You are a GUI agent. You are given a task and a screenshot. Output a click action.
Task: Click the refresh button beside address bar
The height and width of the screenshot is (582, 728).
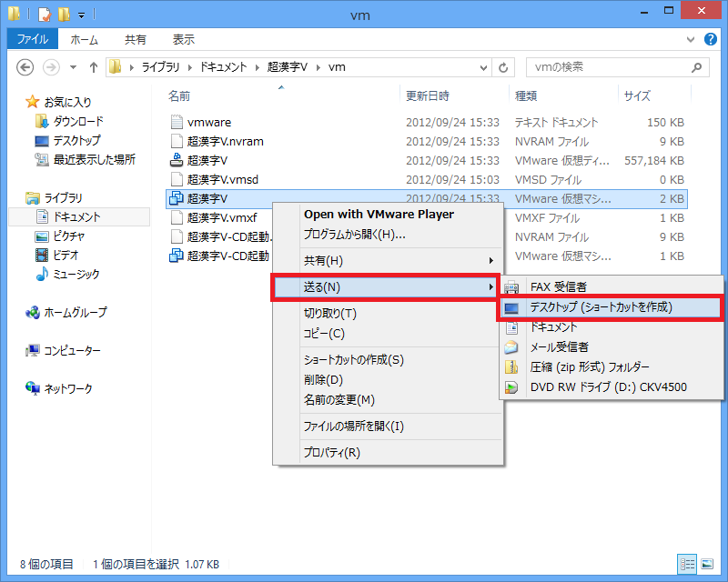click(504, 67)
